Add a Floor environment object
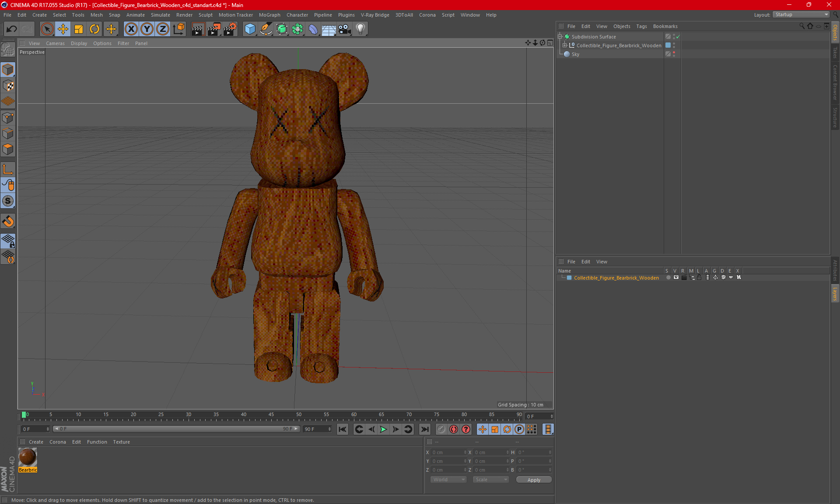The width and height of the screenshot is (840, 504). [329, 29]
